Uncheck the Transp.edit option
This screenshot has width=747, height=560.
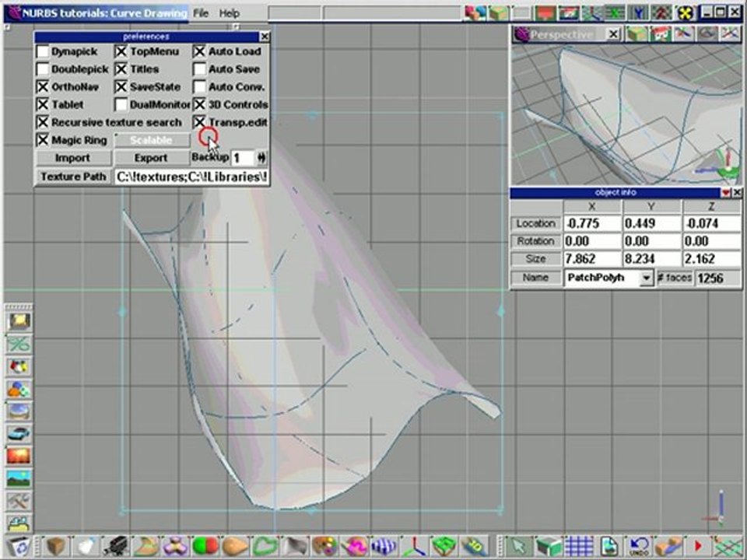(200, 122)
